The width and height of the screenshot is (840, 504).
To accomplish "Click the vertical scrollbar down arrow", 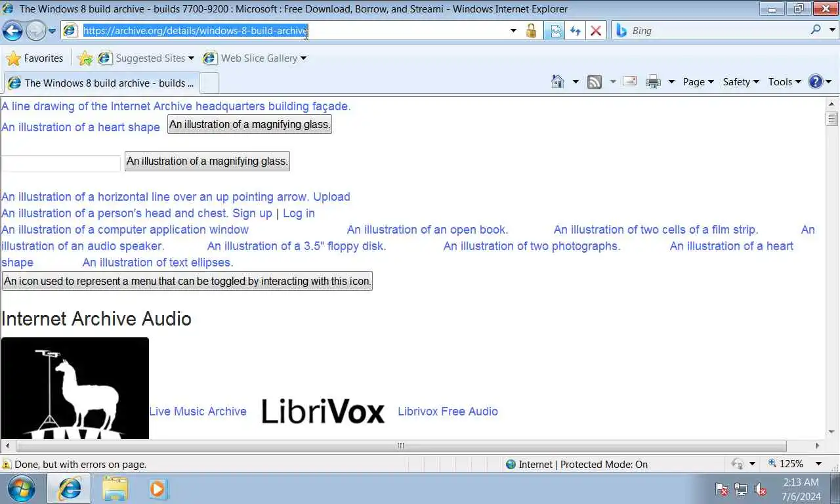I will [832, 432].
